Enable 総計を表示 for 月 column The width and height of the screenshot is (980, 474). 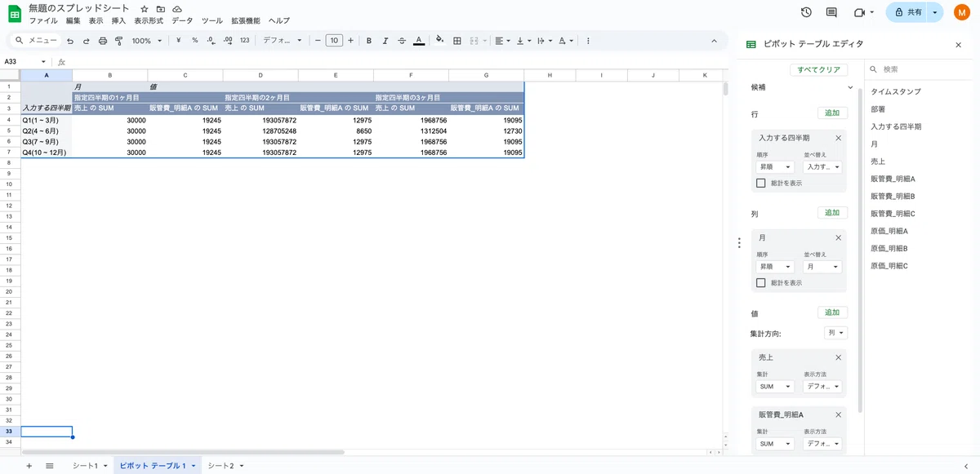(x=761, y=282)
